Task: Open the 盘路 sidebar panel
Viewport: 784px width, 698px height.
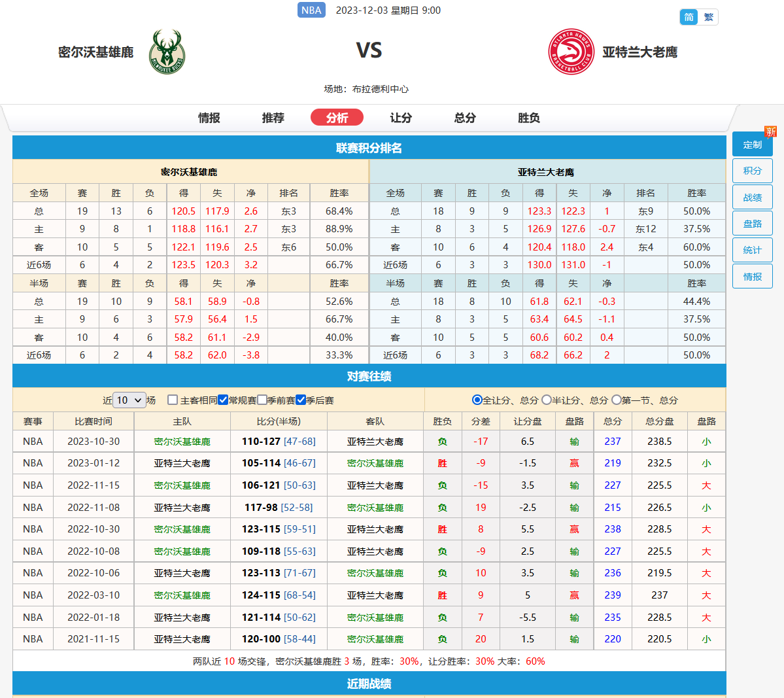Action: click(752, 222)
